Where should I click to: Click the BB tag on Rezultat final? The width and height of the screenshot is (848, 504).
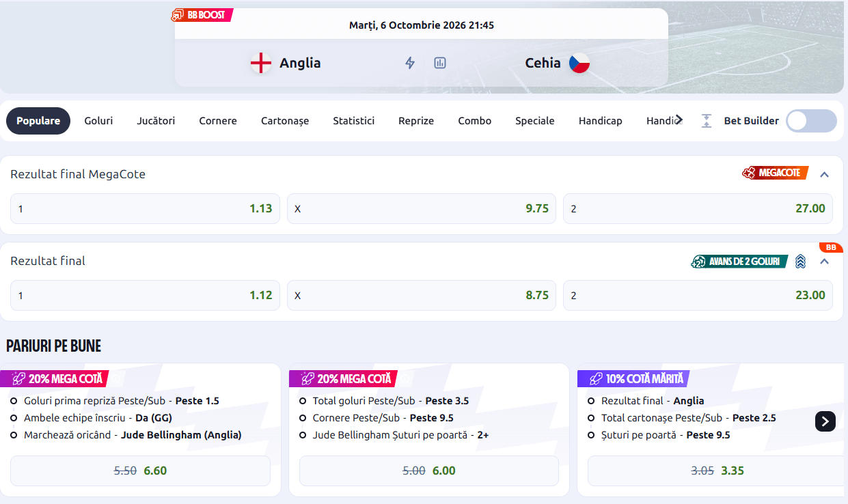831,247
